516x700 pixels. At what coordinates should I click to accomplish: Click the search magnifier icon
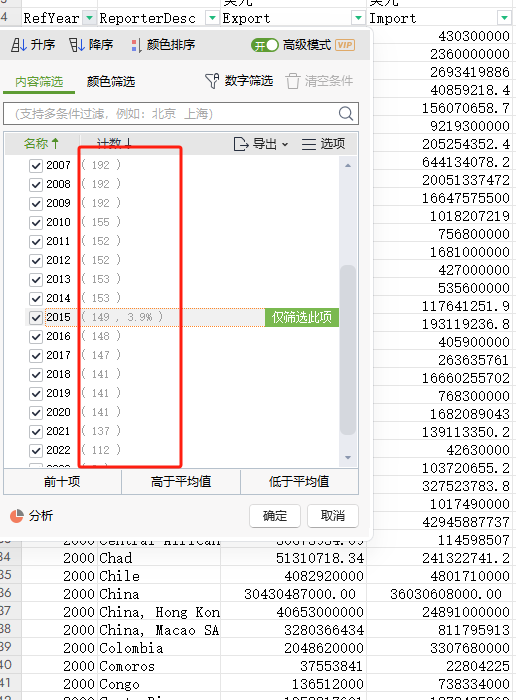pos(346,113)
